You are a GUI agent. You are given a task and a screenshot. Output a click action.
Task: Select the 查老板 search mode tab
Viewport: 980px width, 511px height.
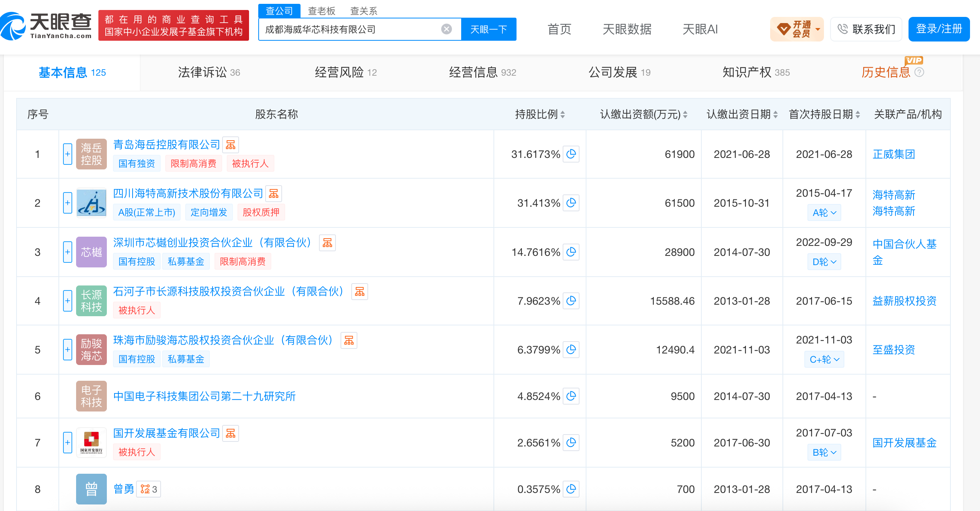click(x=322, y=11)
